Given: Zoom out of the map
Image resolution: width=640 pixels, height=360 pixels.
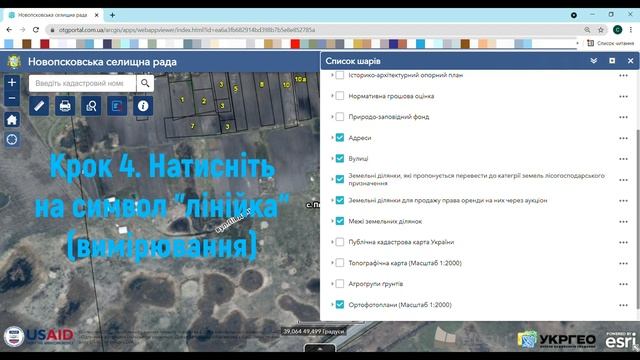Looking at the screenshot, I should 12,98.
